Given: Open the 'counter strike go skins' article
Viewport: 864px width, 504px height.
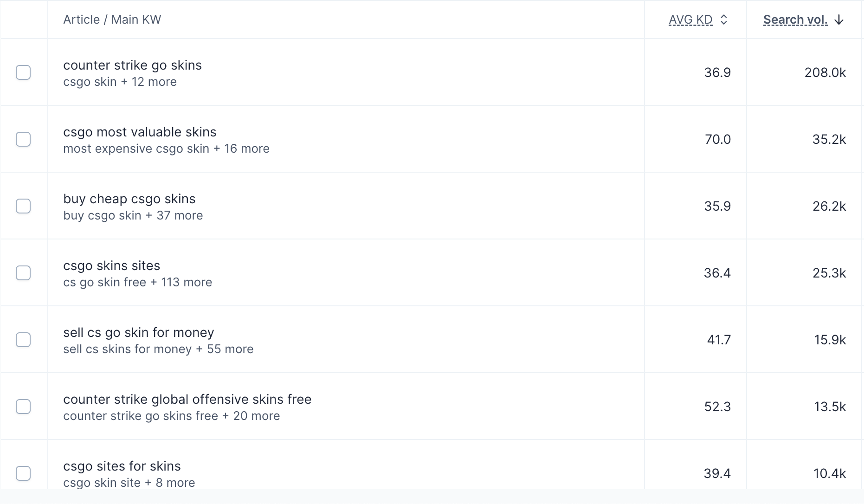Looking at the screenshot, I should [x=132, y=65].
